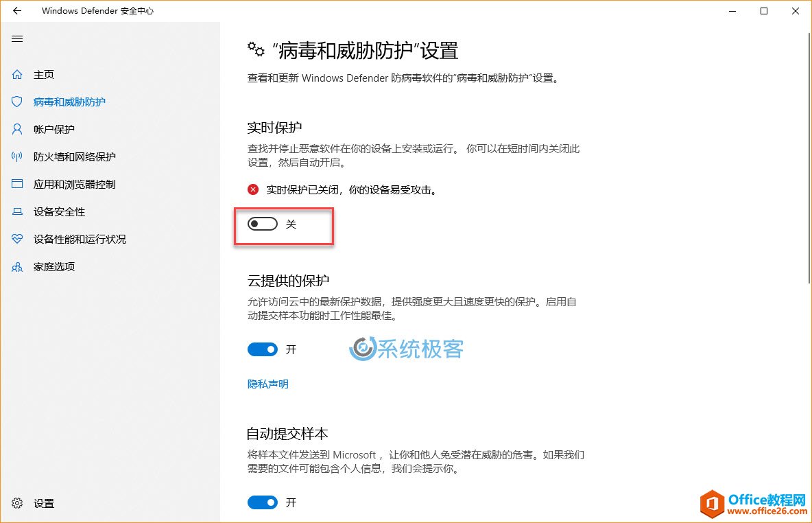Click the 实时保护已关闭 warning text
This screenshot has width=812, height=523.
(353, 189)
